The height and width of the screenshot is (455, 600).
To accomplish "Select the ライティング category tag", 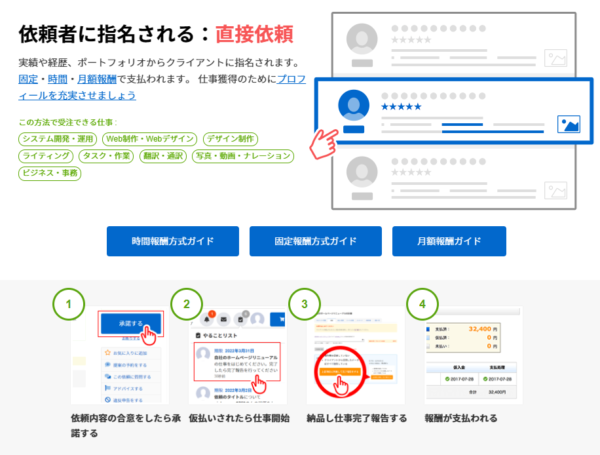I will coord(46,156).
